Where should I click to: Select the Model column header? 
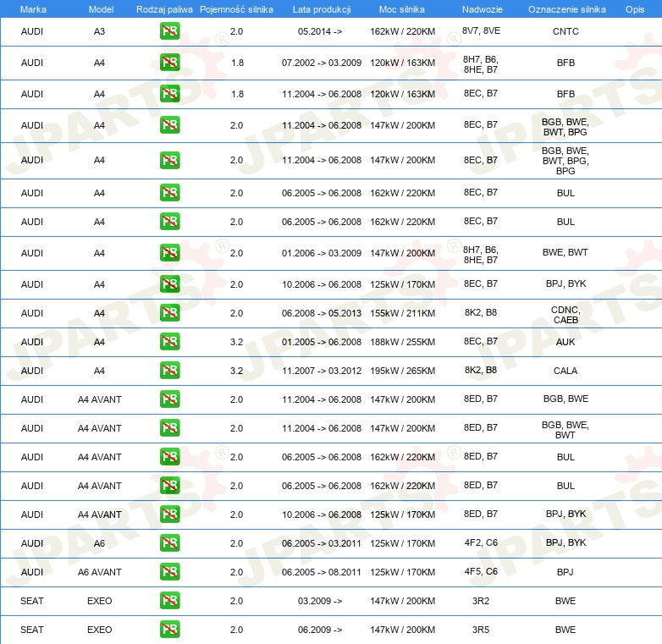click(101, 9)
